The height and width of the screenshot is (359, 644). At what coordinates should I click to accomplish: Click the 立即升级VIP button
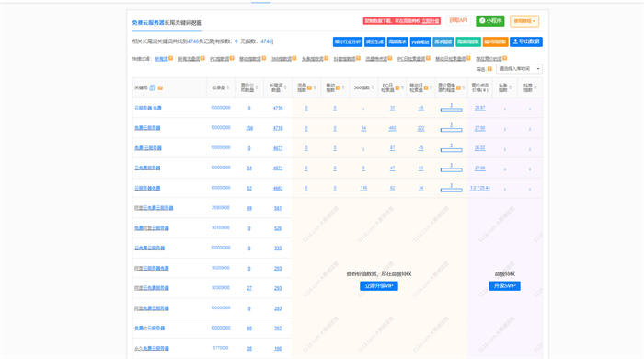tap(379, 286)
